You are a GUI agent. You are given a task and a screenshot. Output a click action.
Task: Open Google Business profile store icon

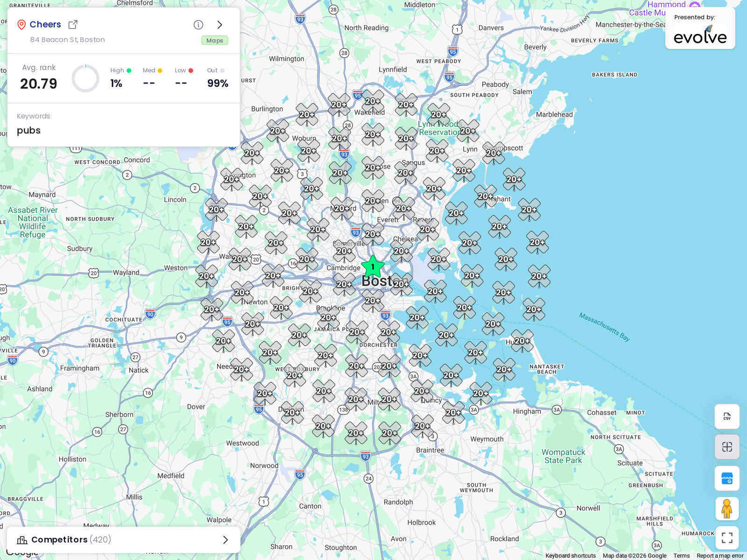[x=727, y=478]
